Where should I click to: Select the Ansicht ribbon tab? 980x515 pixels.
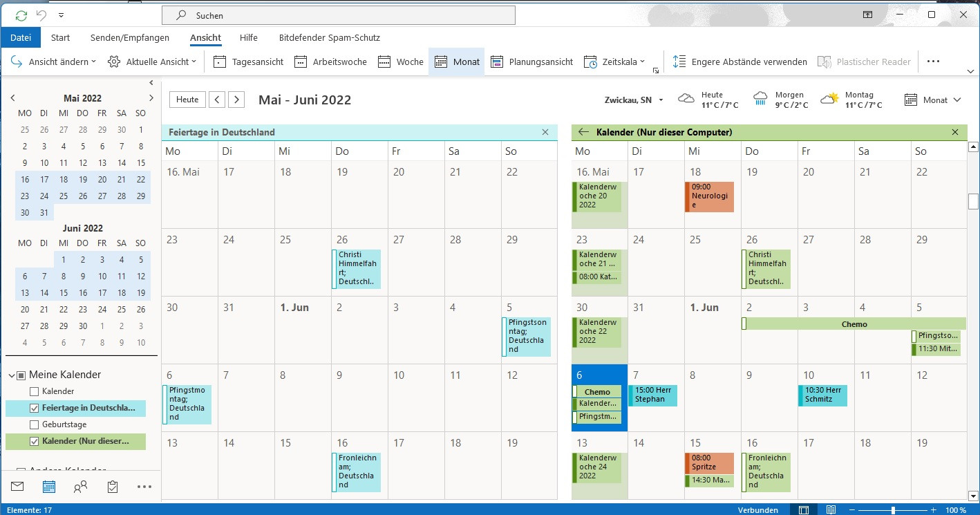pyautogui.click(x=205, y=38)
